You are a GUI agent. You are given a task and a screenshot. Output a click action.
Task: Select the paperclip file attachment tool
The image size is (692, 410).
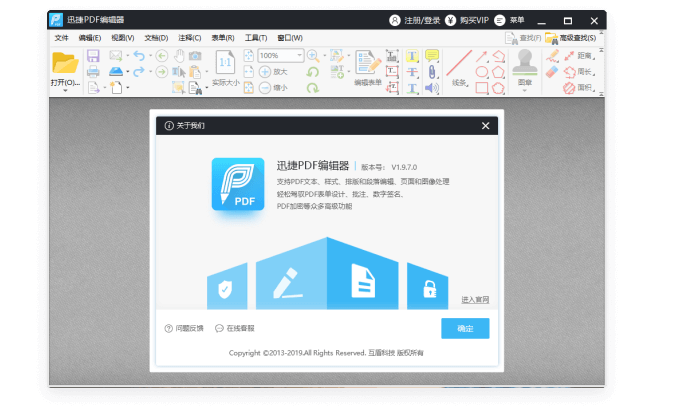[432, 72]
